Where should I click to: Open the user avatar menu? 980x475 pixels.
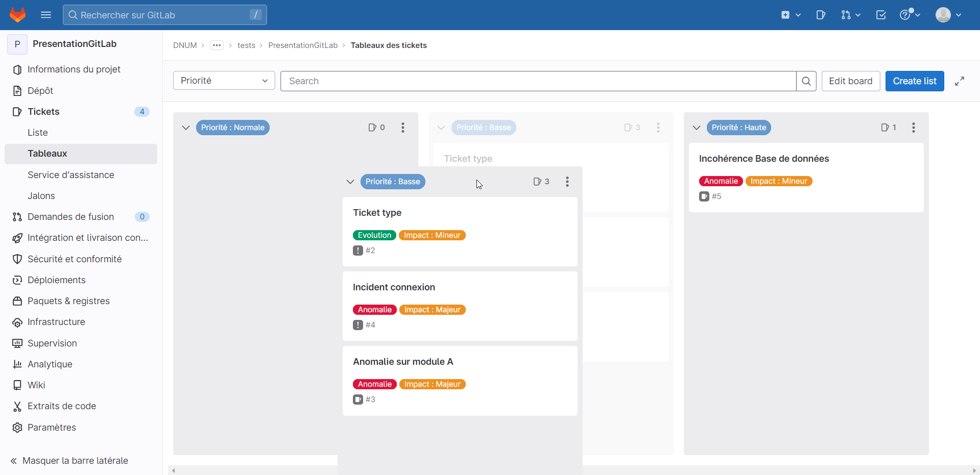(x=948, y=15)
